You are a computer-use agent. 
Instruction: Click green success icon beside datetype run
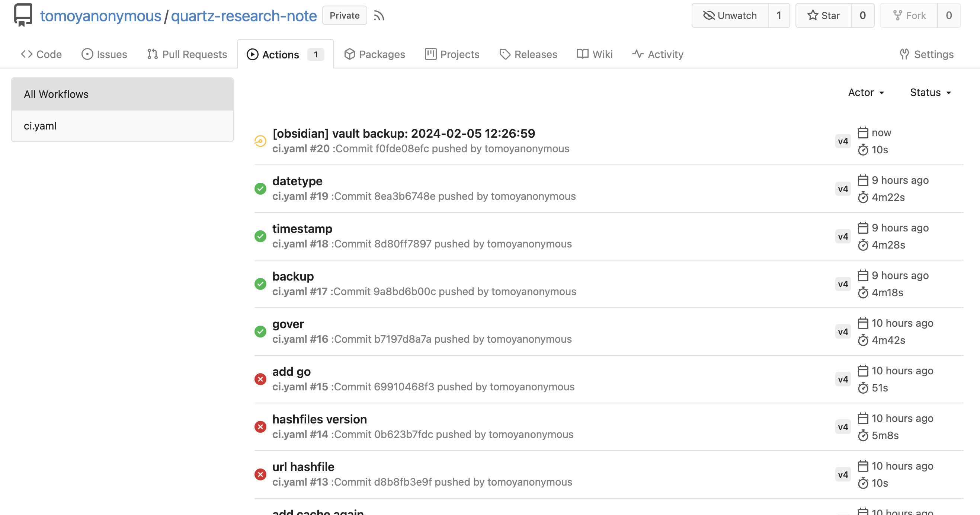260,189
